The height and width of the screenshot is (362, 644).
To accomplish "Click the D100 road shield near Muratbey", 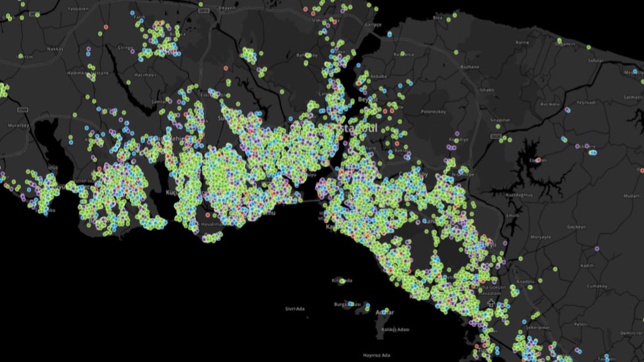I will click(x=23, y=110).
